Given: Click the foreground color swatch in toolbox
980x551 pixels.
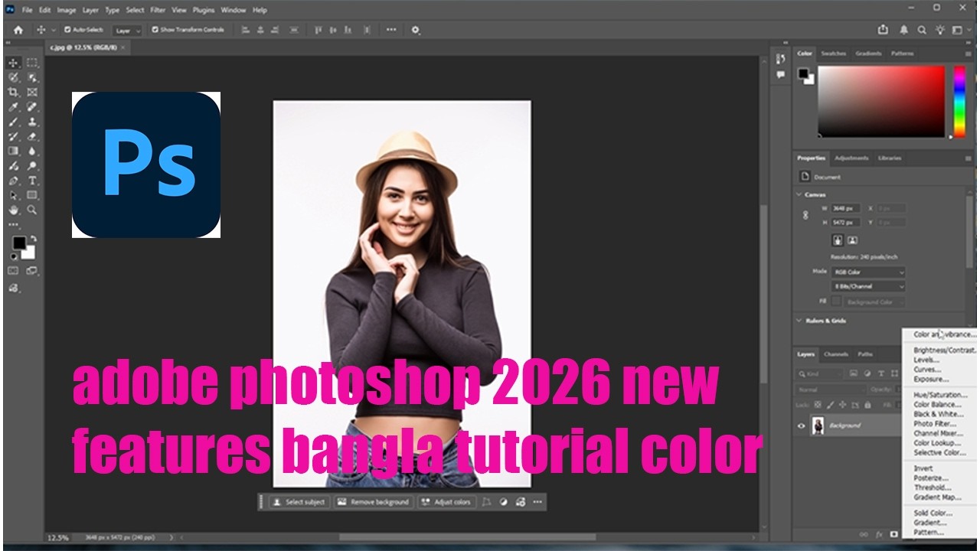Looking at the screenshot, I should [18, 243].
